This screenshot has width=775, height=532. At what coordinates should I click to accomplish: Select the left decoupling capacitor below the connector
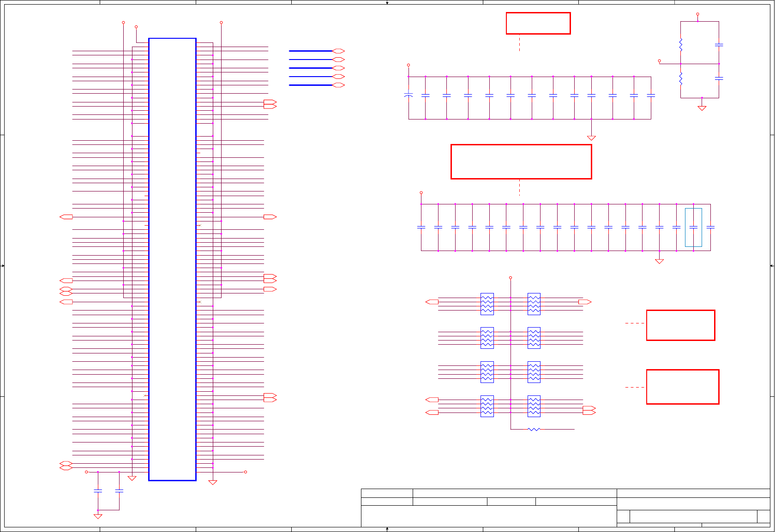point(98,491)
